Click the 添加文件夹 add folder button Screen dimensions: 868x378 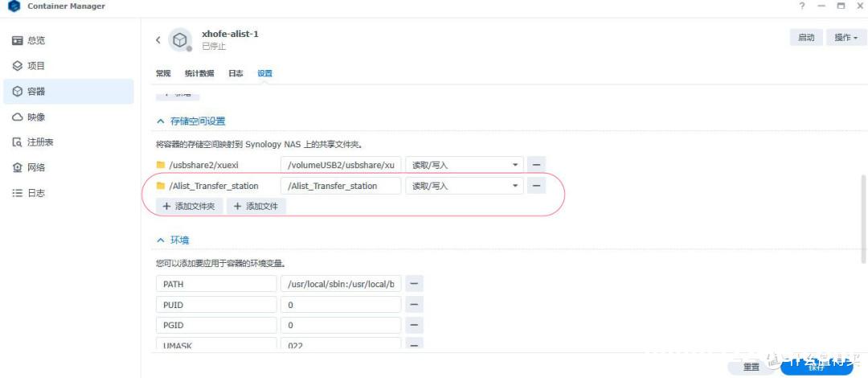click(189, 207)
